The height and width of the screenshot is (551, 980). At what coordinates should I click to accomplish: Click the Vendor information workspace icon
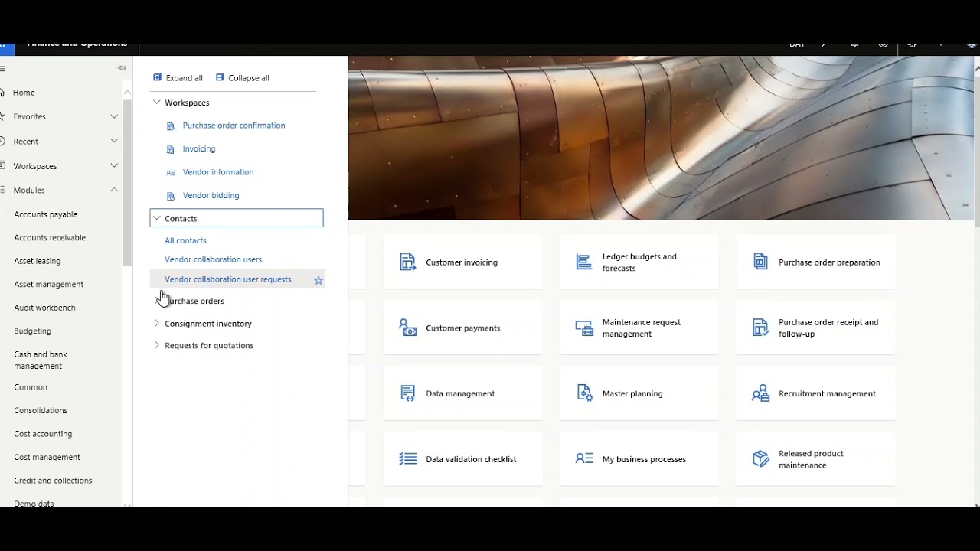point(171,173)
